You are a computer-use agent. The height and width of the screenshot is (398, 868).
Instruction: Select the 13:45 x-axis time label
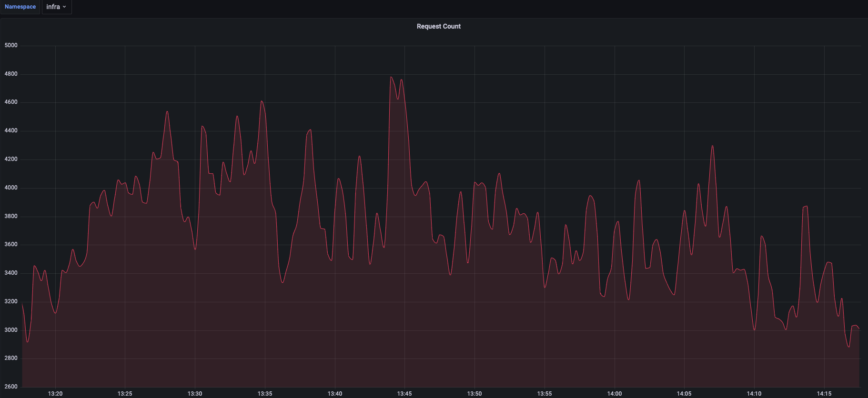tap(404, 394)
